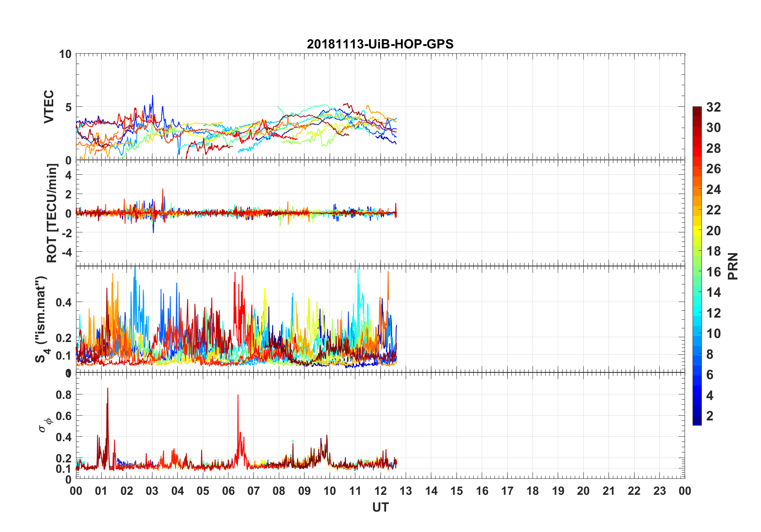Click x-axis tick label 05
This screenshot has width=761, height=532.
click(x=203, y=491)
